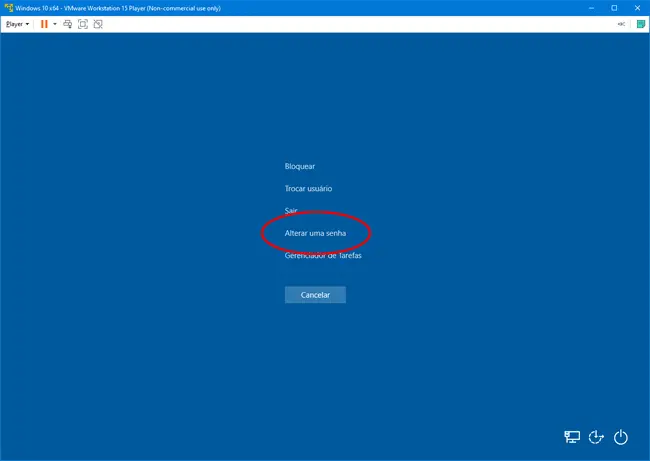Choose Trocar usuário option
Screen dimensions: 650x461
[x=308, y=188]
